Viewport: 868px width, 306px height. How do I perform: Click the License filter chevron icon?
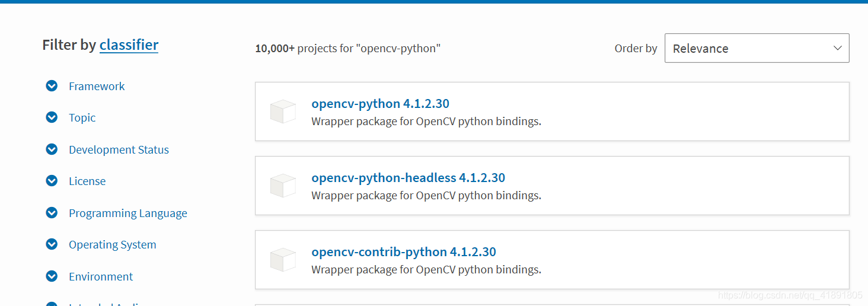tap(52, 181)
